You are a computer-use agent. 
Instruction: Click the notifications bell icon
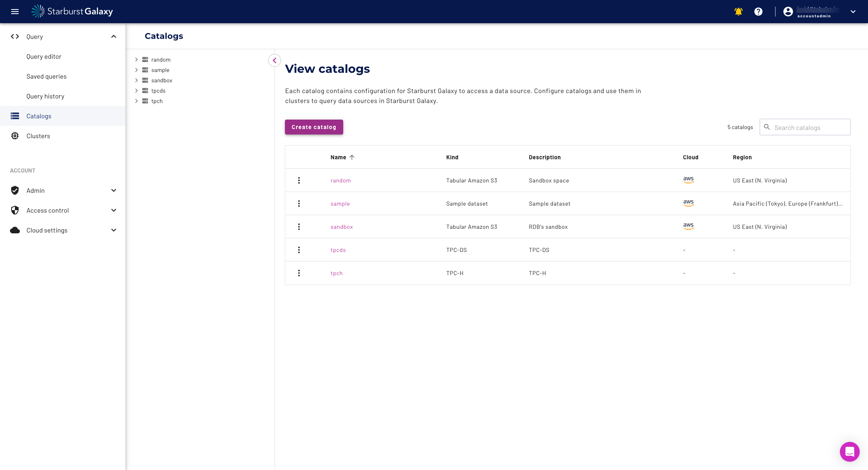(738, 12)
